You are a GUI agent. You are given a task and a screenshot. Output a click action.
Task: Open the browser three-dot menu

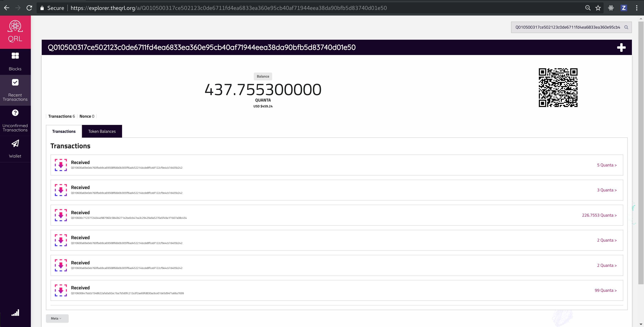tap(637, 8)
